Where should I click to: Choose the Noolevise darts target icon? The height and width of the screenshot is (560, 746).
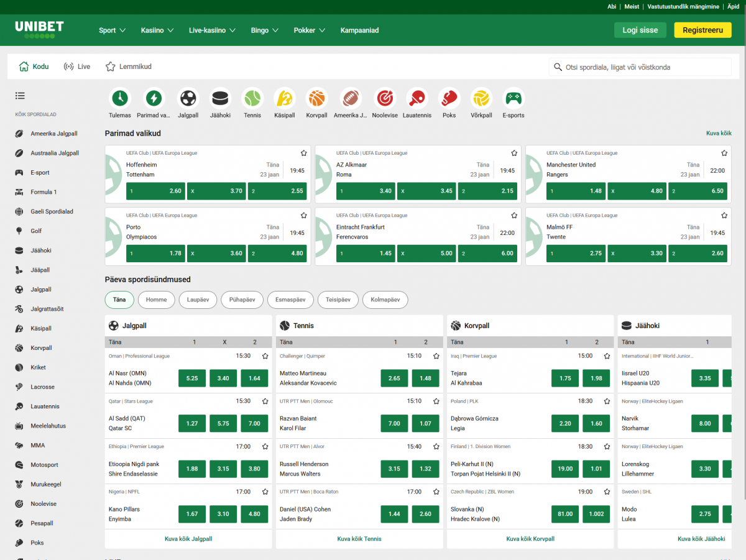click(384, 98)
